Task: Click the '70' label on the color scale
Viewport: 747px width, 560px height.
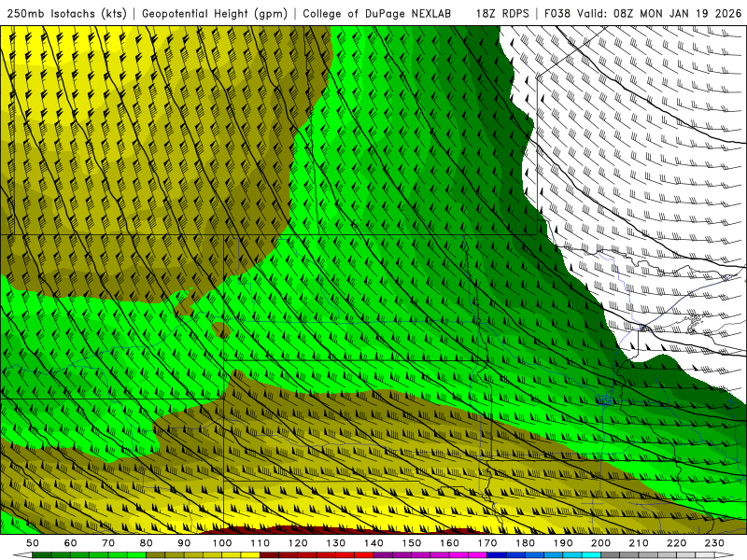Action: pos(108,543)
